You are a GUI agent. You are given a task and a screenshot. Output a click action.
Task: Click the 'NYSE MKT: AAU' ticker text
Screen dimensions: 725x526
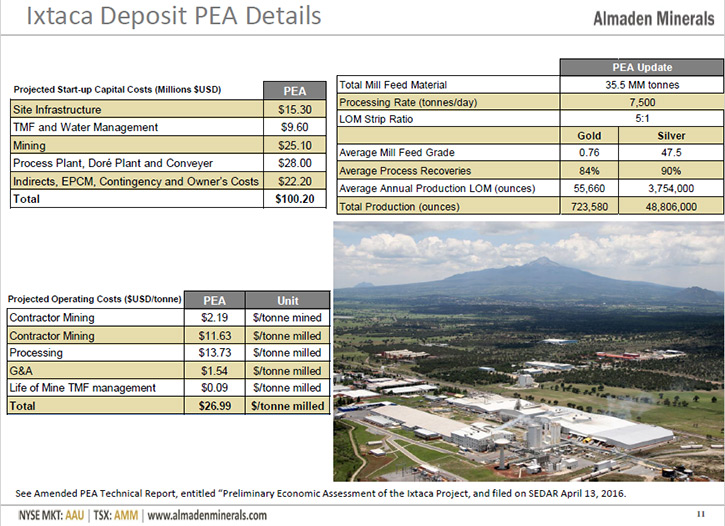tap(51, 515)
